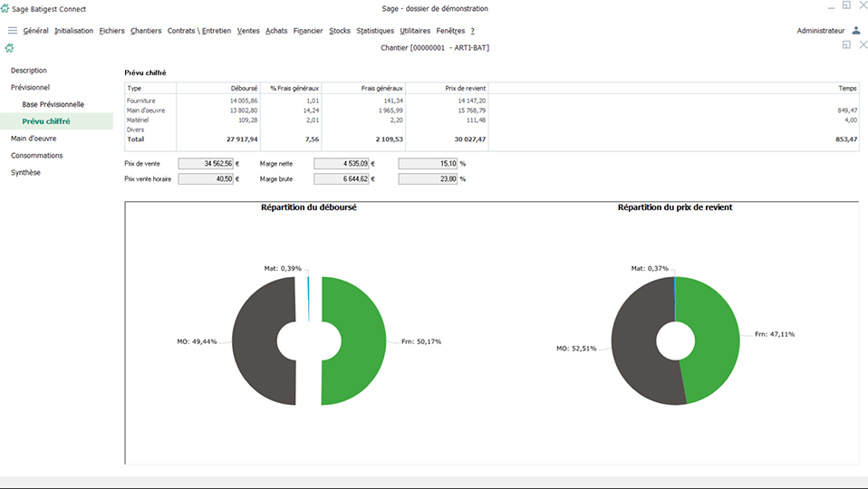Open the hamburger menu icon
Screen dimensions: 868x489
pos(12,31)
